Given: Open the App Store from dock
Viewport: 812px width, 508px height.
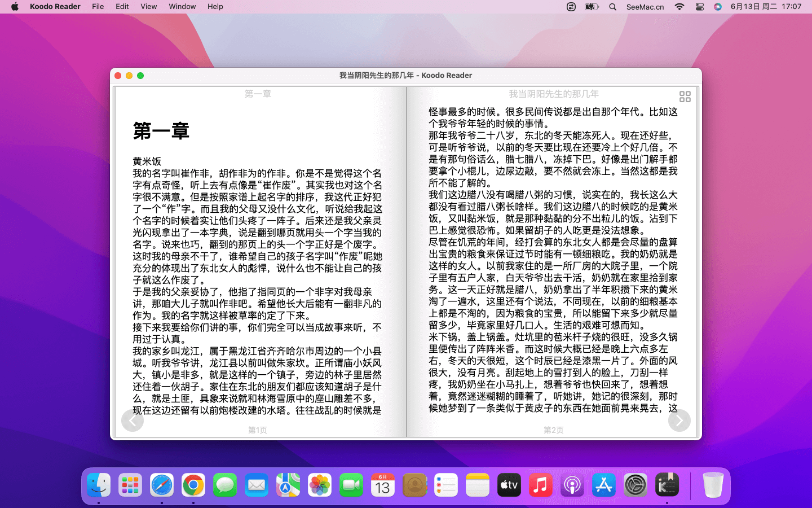Looking at the screenshot, I should [x=604, y=485].
